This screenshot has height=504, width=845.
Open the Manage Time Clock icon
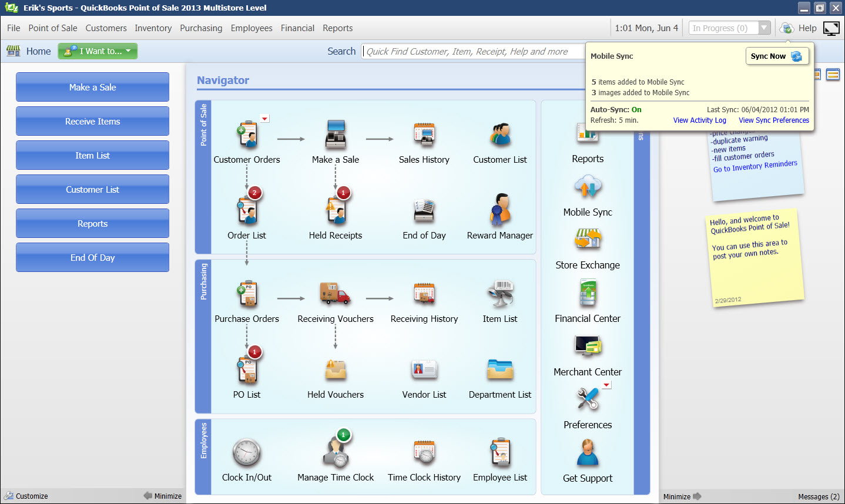click(x=337, y=451)
